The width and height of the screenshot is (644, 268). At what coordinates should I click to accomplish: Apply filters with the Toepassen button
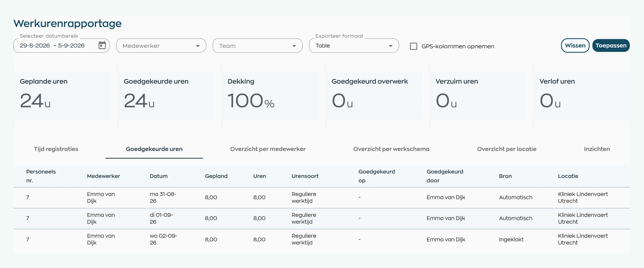click(611, 46)
